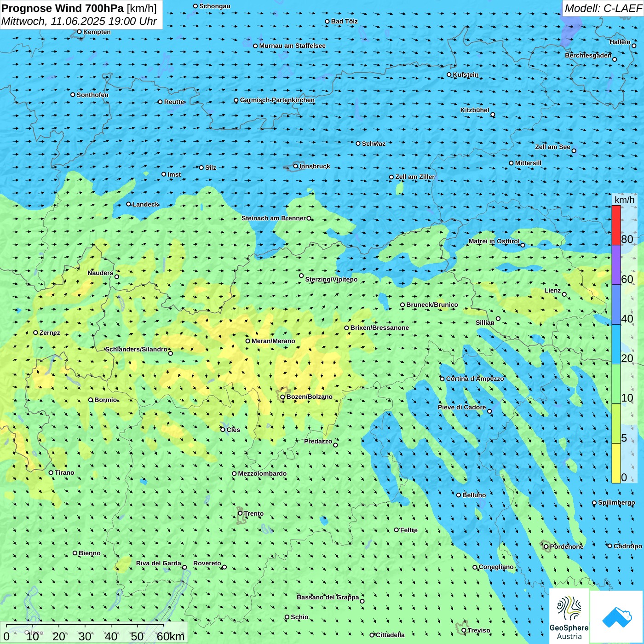644x644 pixels.
Task: Click the 'Lienz' town label
Action: coord(552,290)
